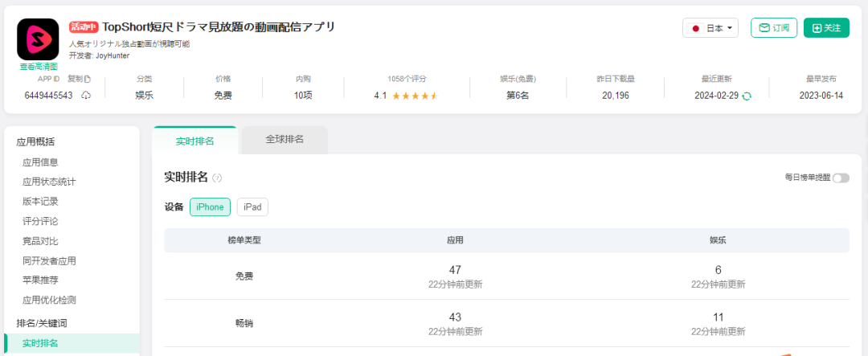The image size is (868, 356).
Task: Open 竞品对比 in the sidebar
Action: point(40,241)
